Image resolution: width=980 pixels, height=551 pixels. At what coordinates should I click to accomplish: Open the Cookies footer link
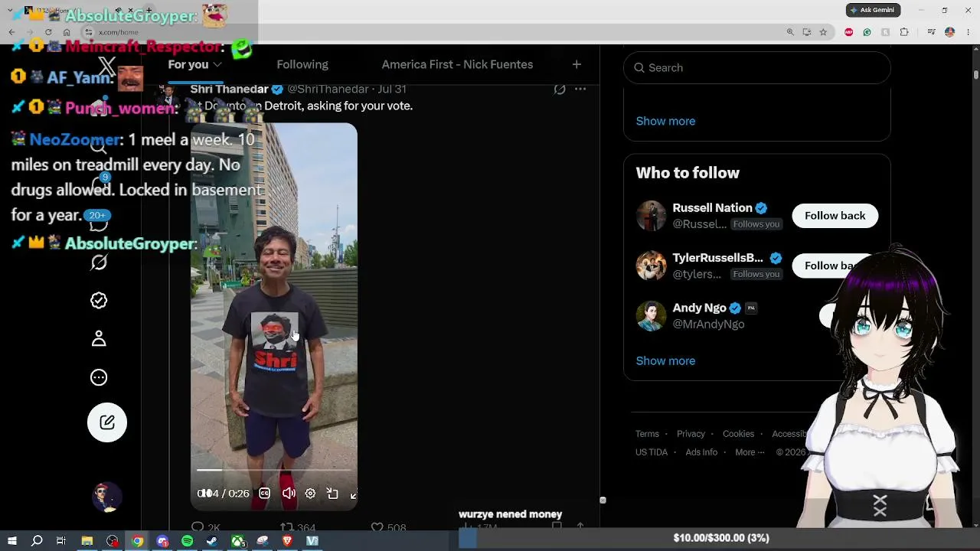pos(738,434)
